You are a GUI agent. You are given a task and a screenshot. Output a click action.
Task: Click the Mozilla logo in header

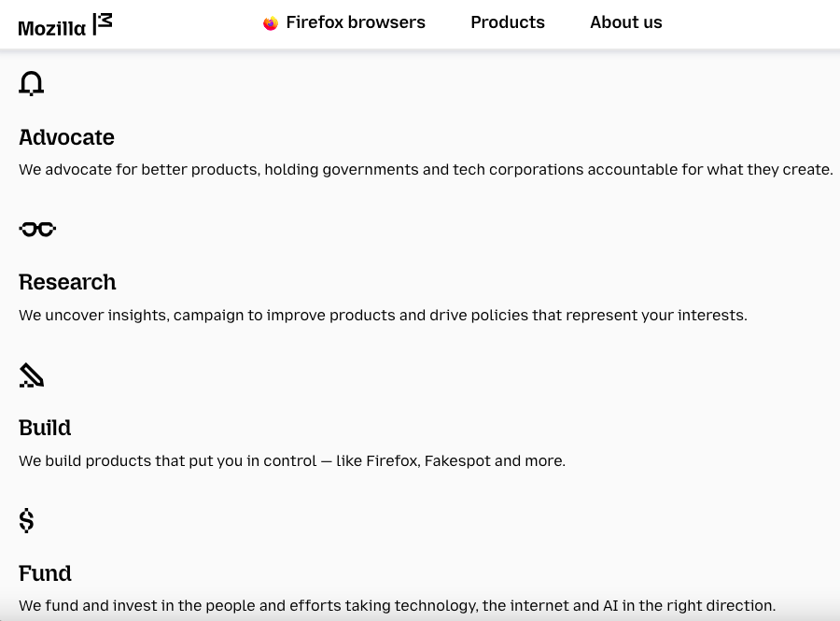click(65, 24)
